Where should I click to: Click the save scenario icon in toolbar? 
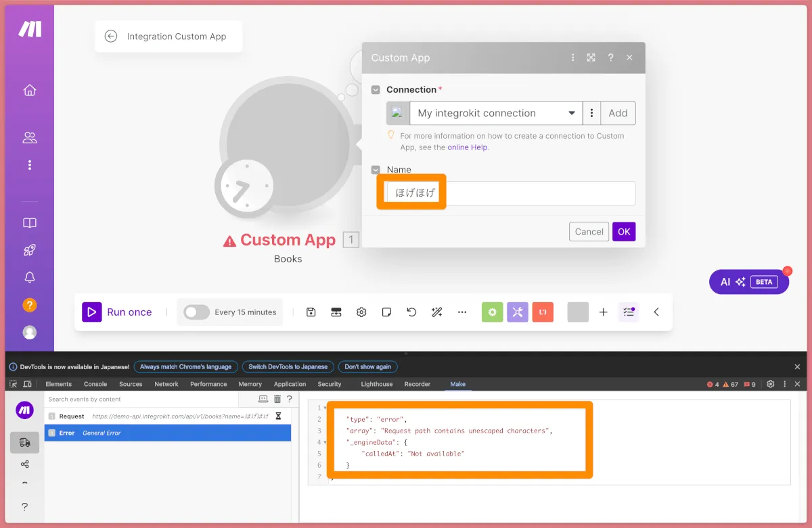point(311,312)
